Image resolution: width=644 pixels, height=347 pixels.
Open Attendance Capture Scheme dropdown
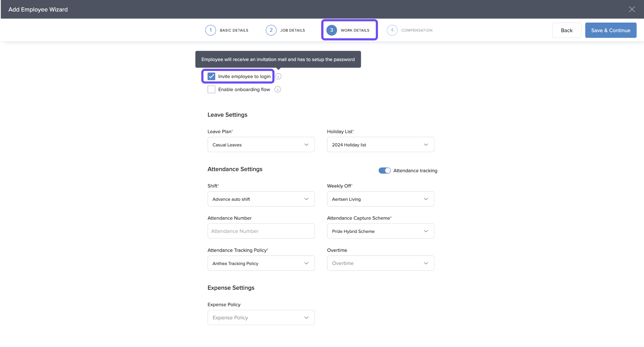click(380, 231)
